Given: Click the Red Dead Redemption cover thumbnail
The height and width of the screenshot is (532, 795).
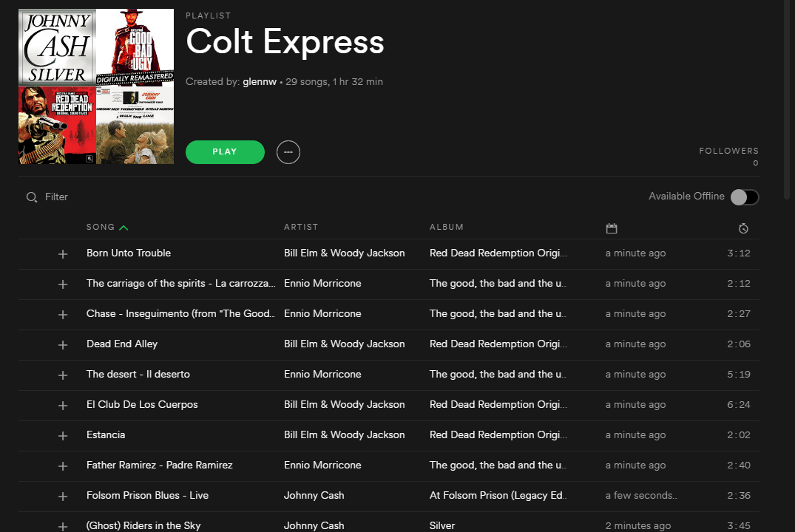Looking at the screenshot, I should pos(57,125).
